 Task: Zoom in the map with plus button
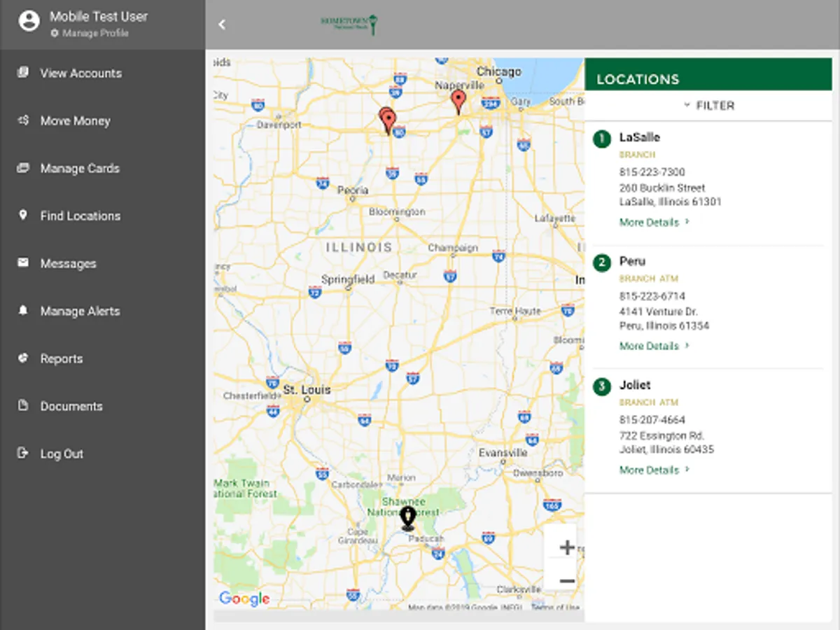click(x=567, y=547)
